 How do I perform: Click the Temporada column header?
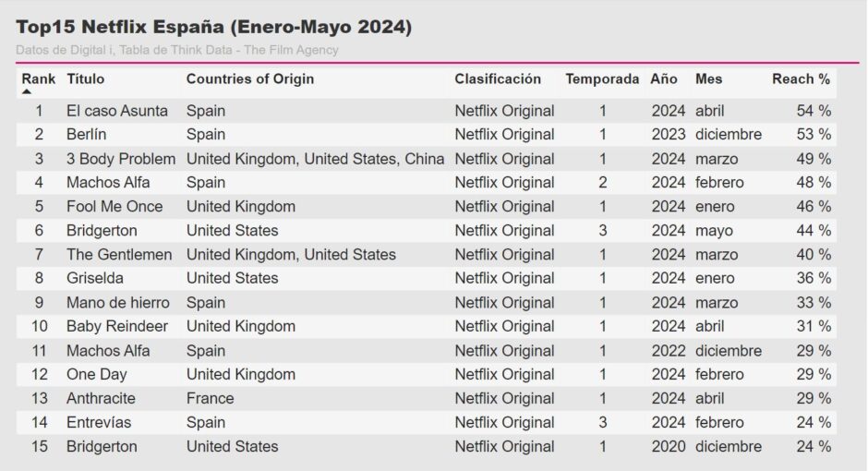coord(602,79)
